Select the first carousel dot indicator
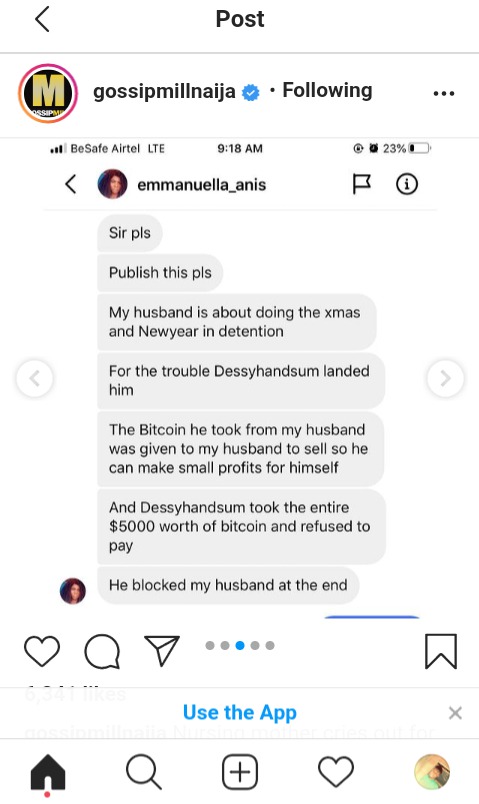479x804 pixels. pyautogui.click(x=210, y=646)
